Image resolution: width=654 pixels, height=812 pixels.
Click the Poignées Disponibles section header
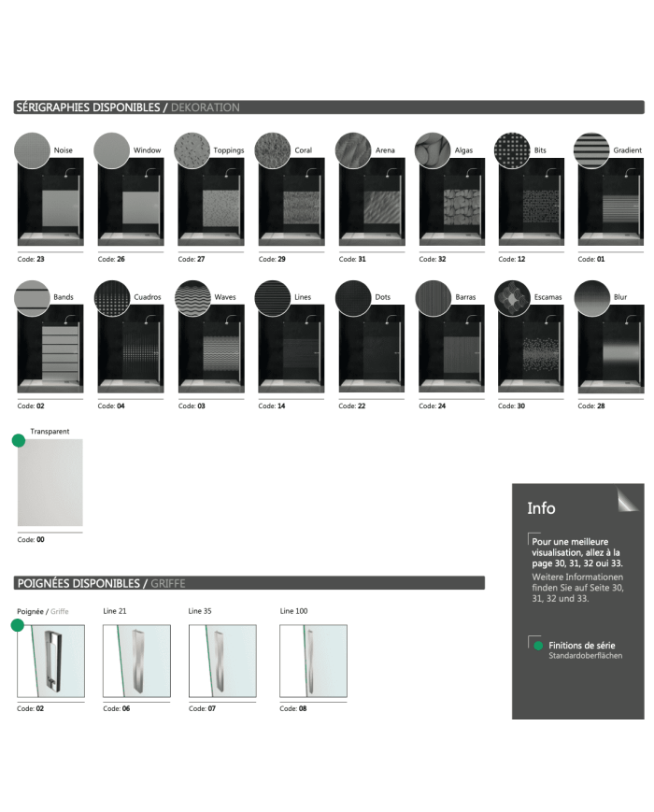tap(101, 583)
